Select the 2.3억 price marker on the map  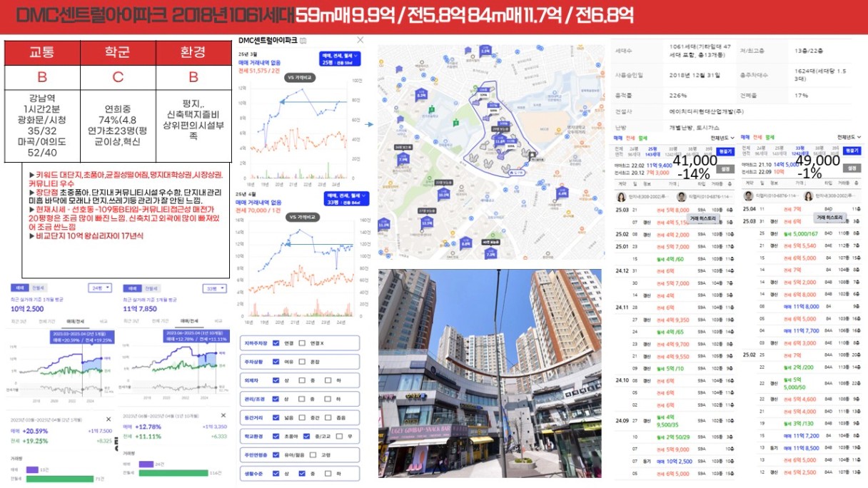485,51
